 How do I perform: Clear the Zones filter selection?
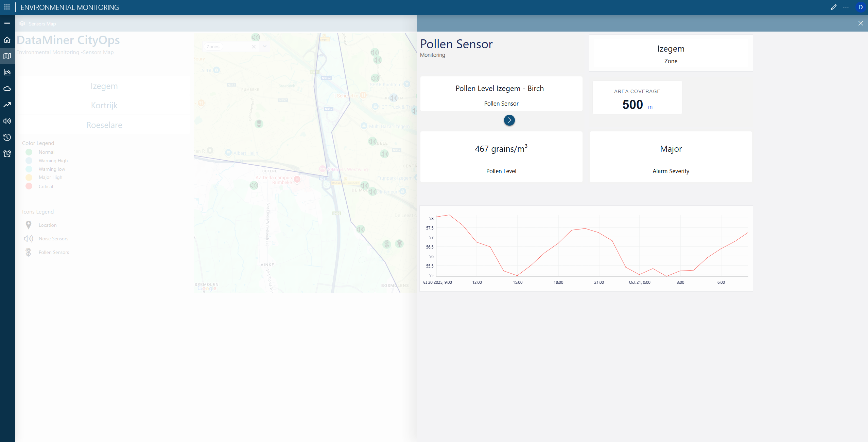point(254,47)
